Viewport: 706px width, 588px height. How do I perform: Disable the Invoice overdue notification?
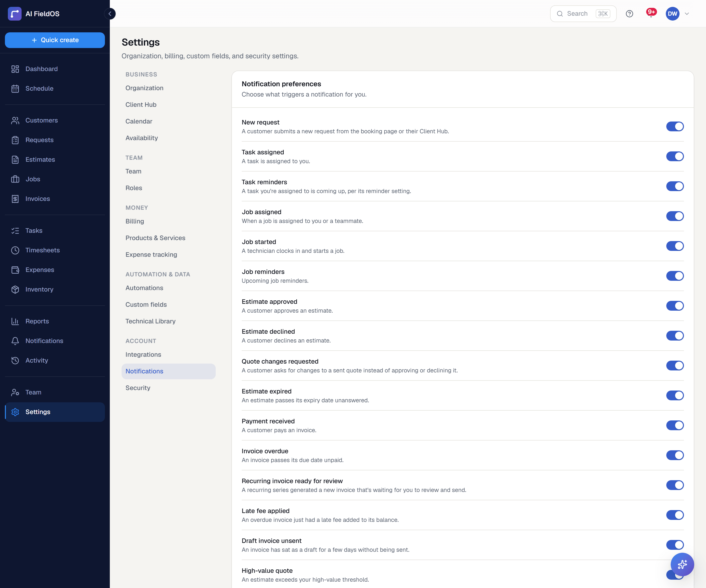(x=675, y=455)
